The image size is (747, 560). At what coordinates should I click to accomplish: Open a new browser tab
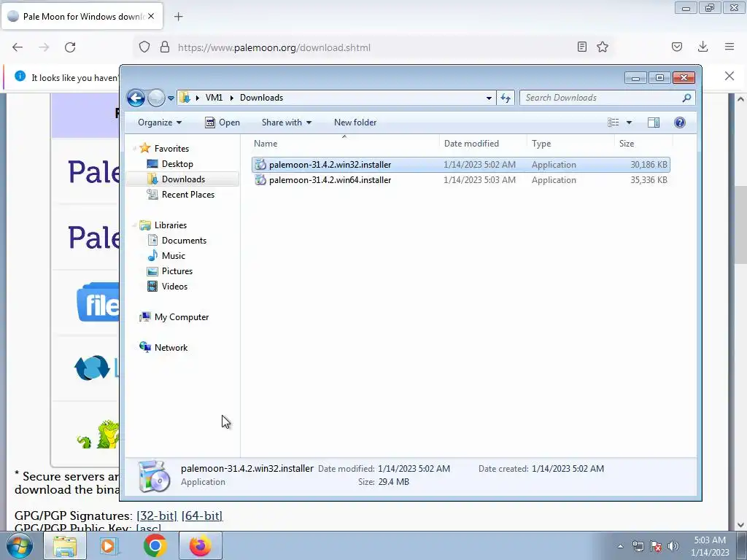[x=178, y=17]
